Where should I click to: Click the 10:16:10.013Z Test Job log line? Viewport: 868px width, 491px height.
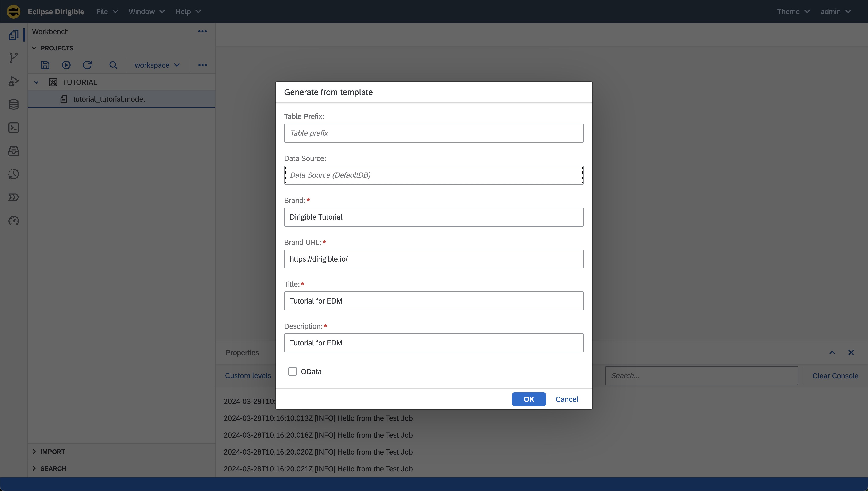318,418
